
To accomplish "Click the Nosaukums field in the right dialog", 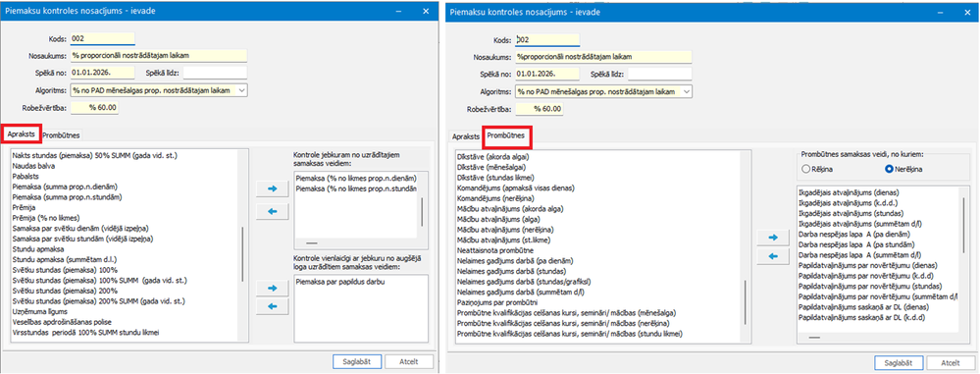I will [x=603, y=57].
